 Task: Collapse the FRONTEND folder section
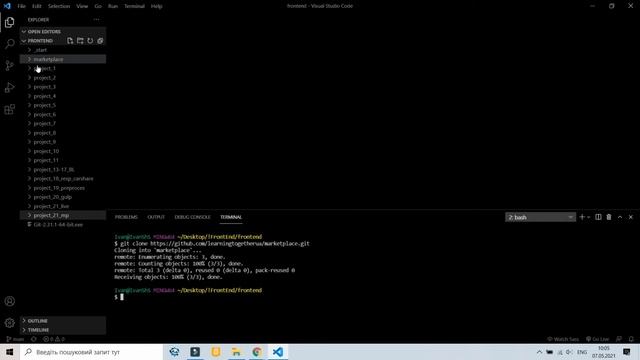tap(40, 41)
